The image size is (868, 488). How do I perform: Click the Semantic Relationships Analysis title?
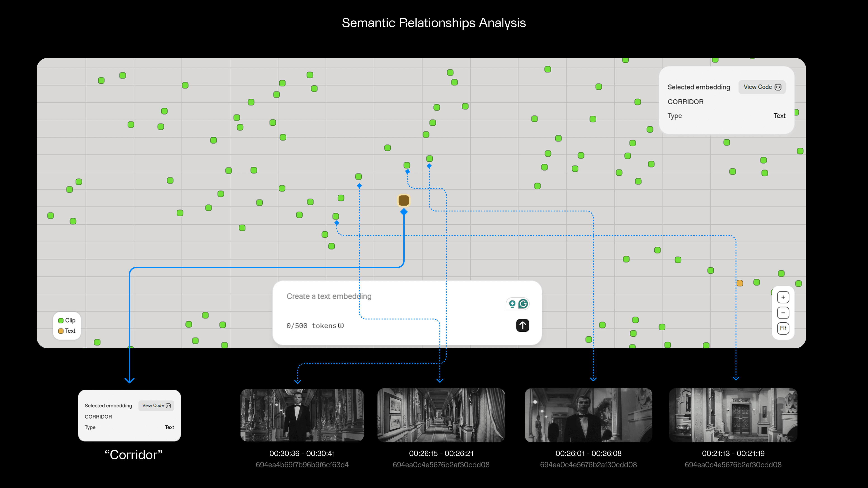point(434,23)
